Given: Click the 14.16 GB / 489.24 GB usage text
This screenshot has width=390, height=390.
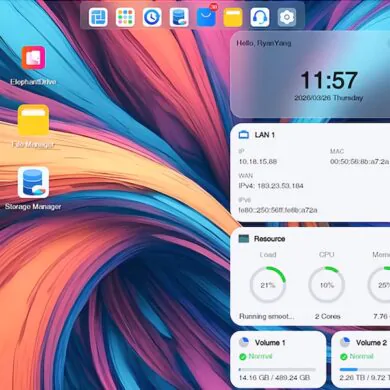Looking at the screenshot, I should click(x=275, y=378).
